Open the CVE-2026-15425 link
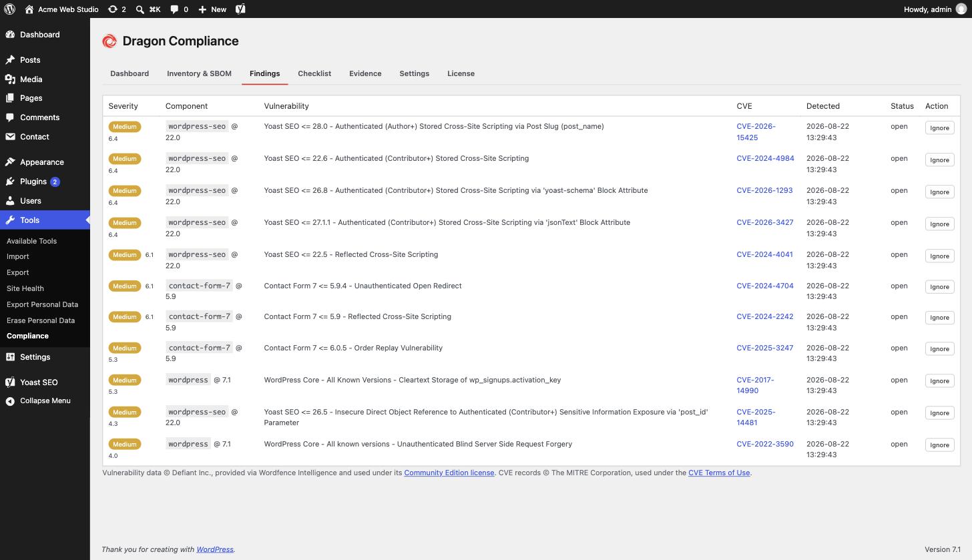972x560 pixels. (x=756, y=131)
